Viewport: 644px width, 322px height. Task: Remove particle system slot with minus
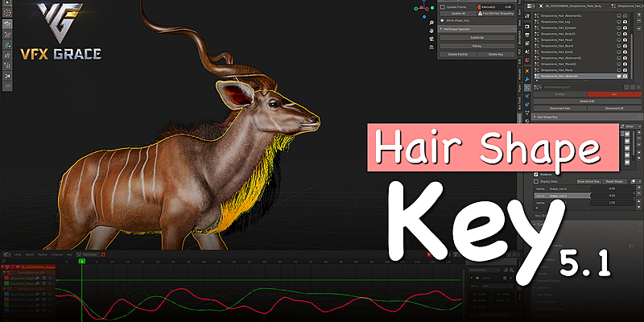638,23
